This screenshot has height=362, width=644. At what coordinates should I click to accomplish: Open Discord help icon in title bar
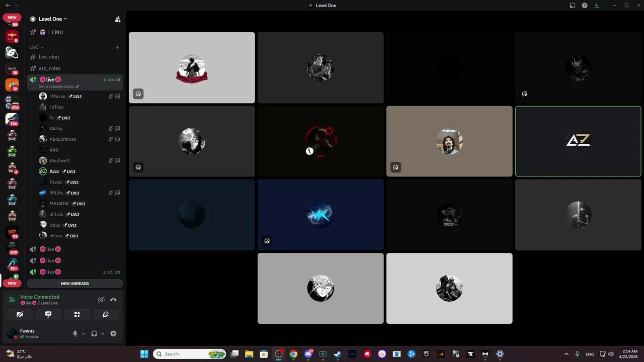585,6
